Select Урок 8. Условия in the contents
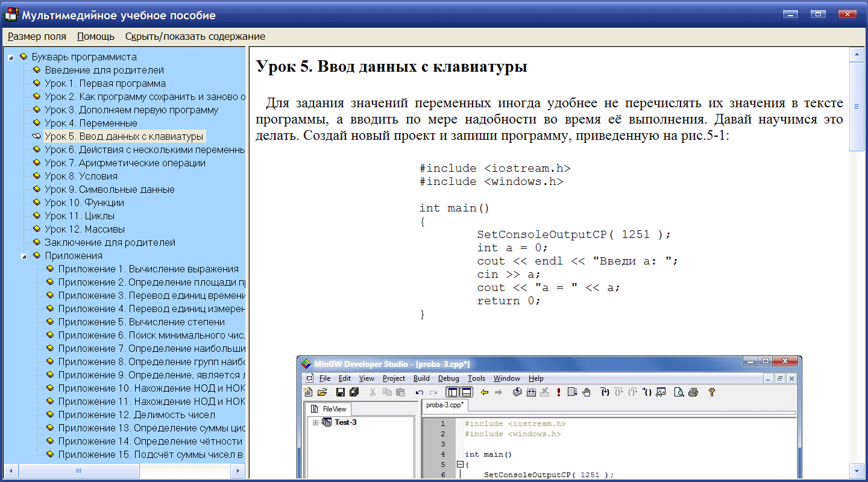 pos(81,176)
